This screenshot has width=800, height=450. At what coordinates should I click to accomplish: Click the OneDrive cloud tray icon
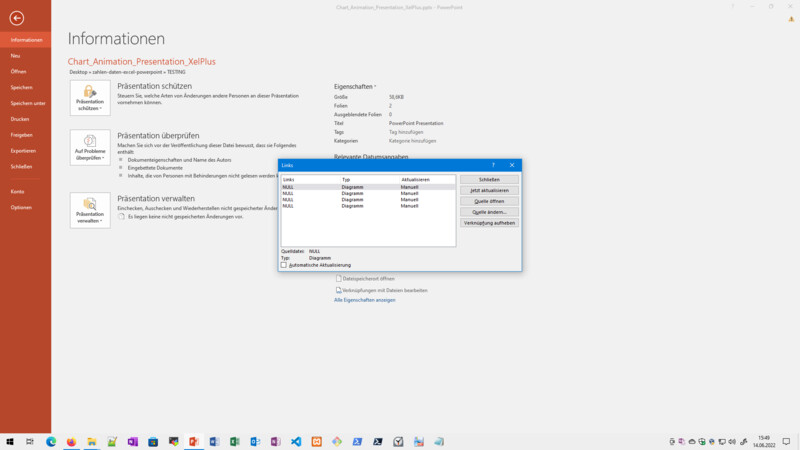point(692,442)
